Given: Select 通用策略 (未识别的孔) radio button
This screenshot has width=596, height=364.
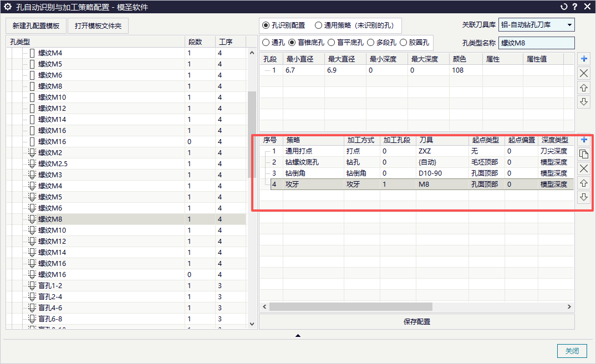Looking at the screenshot, I should 318,25.
